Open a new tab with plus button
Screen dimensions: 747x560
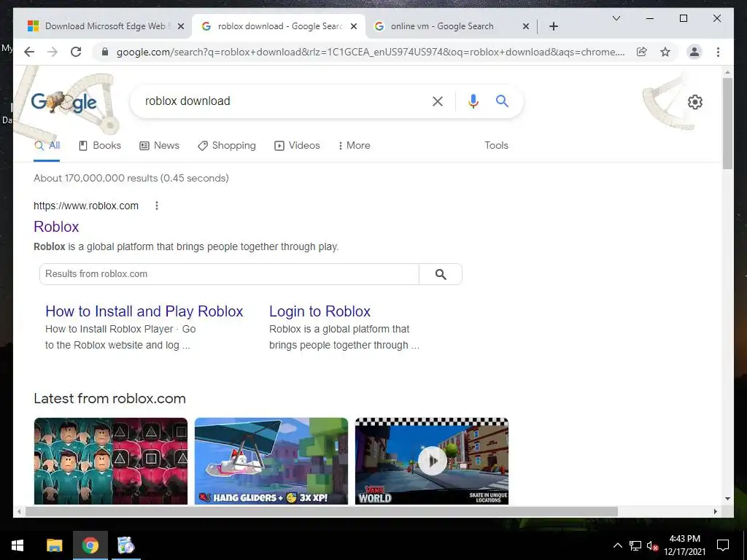click(x=554, y=26)
